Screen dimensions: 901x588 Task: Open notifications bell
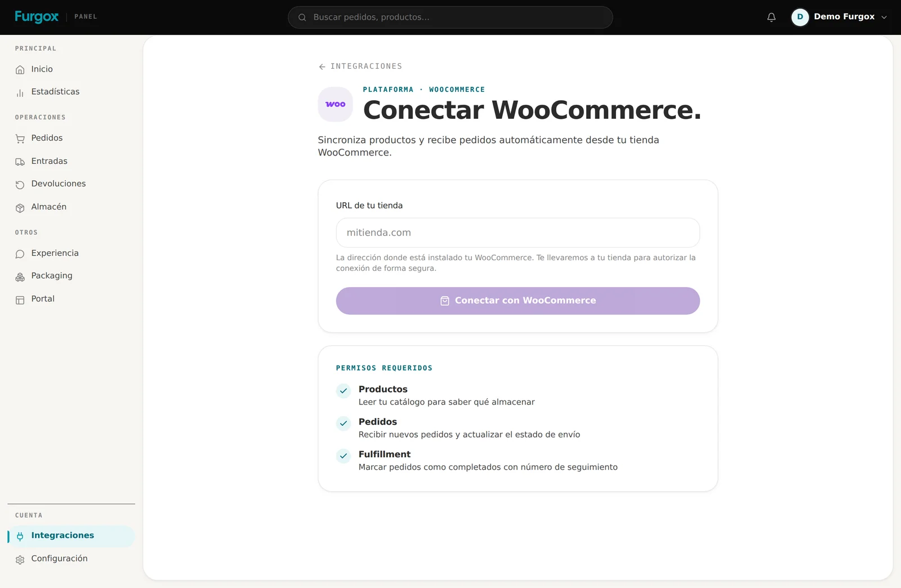tap(771, 17)
